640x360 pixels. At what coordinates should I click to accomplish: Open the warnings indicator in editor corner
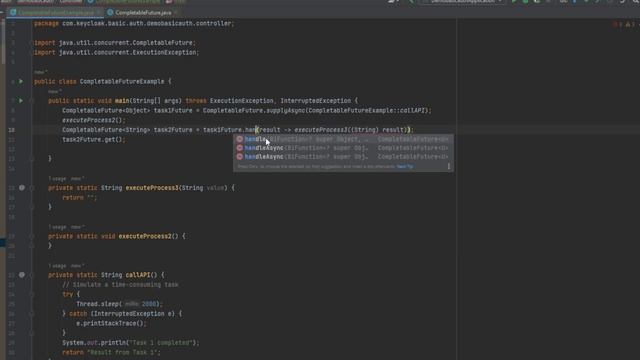pos(630,24)
